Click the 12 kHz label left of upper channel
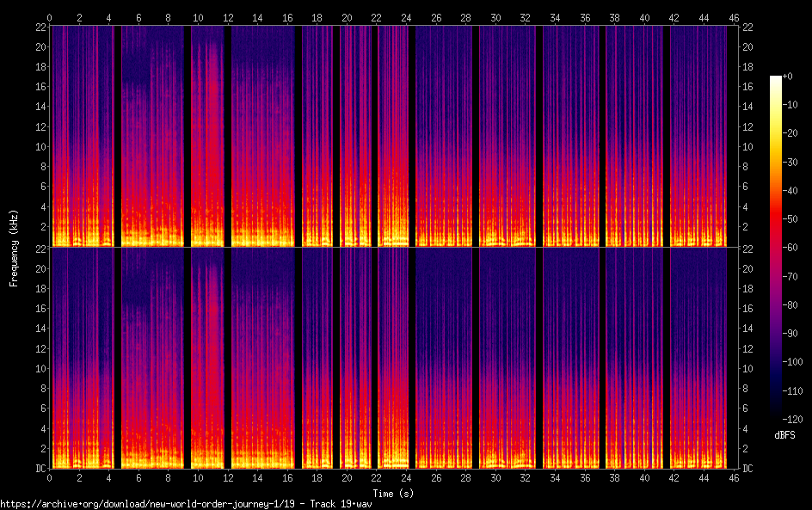812x510 pixels. pos(38,126)
